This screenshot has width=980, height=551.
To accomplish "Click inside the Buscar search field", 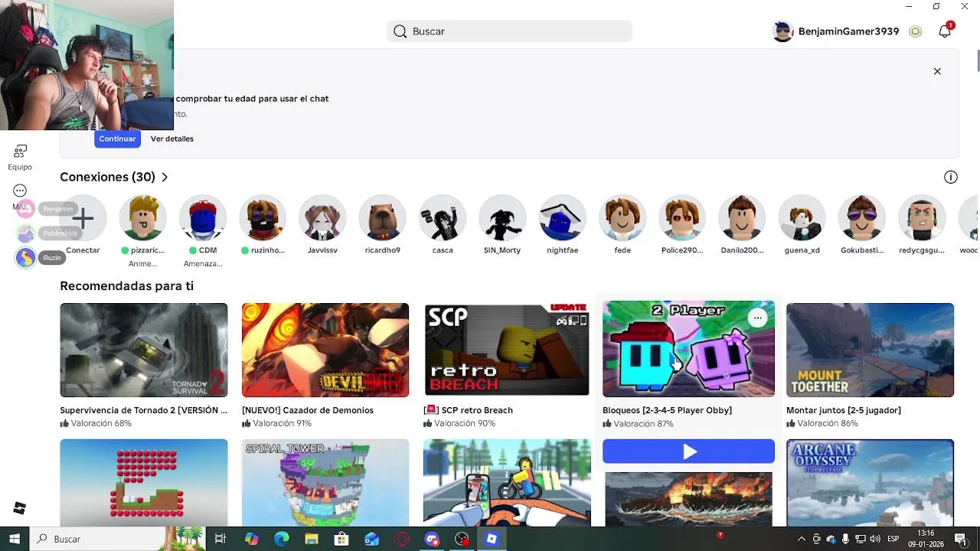I will click(x=509, y=31).
